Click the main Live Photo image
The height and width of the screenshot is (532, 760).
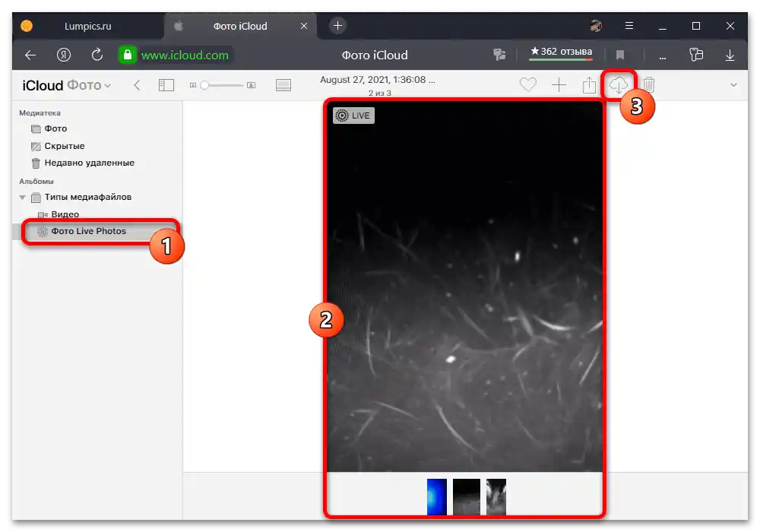click(x=464, y=287)
